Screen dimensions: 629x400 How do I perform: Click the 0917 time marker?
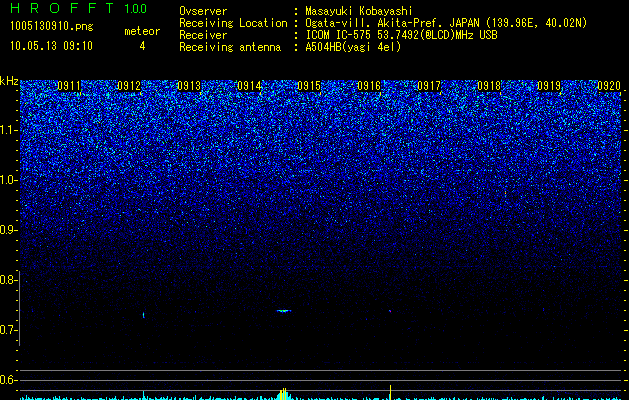pos(429,86)
